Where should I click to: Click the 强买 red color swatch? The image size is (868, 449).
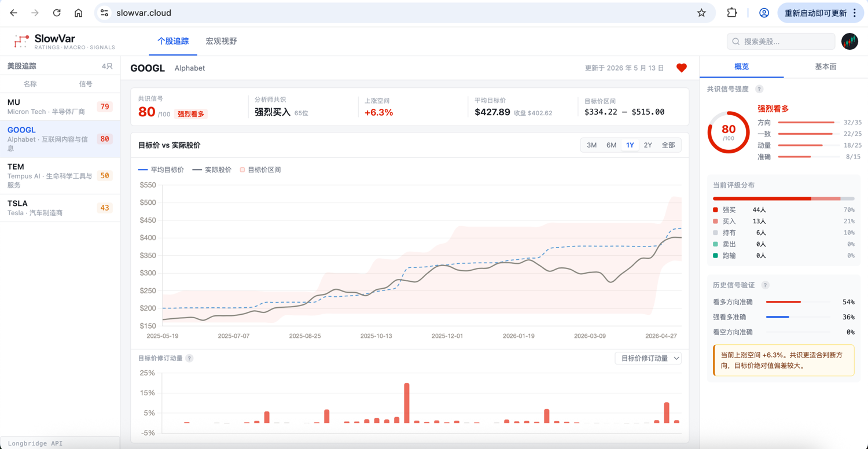tap(715, 210)
